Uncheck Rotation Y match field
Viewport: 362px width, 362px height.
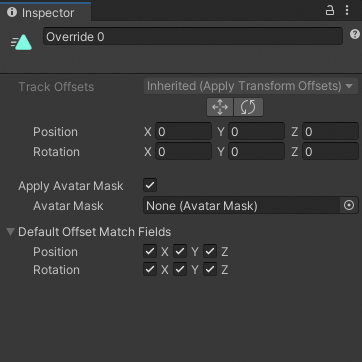coord(180,269)
